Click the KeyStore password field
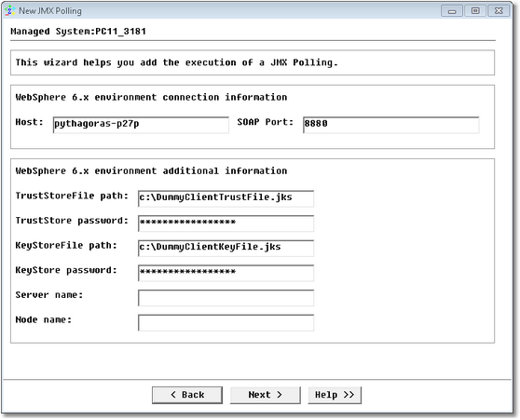The height and width of the screenshot is (420, 520). [x=226, y=273]
